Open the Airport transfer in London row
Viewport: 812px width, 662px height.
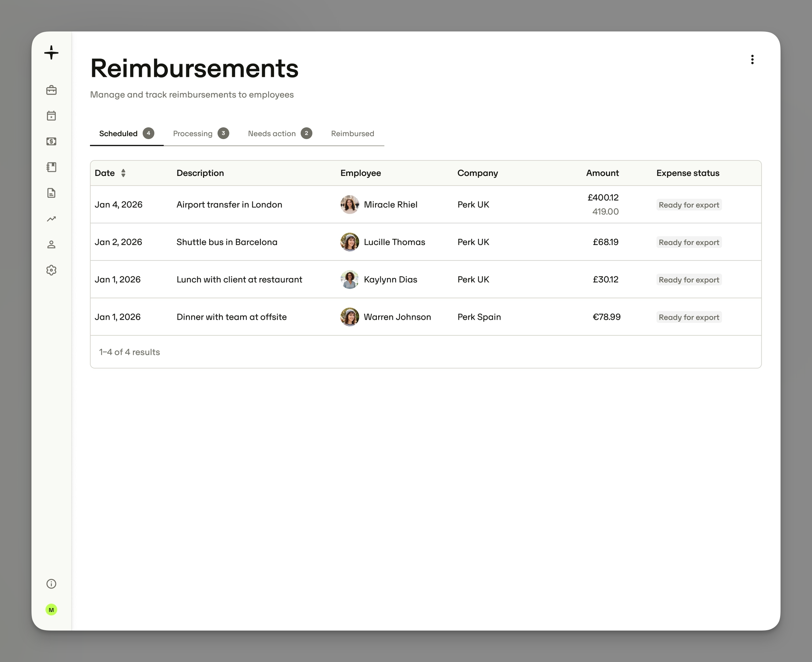click(426, 204)
